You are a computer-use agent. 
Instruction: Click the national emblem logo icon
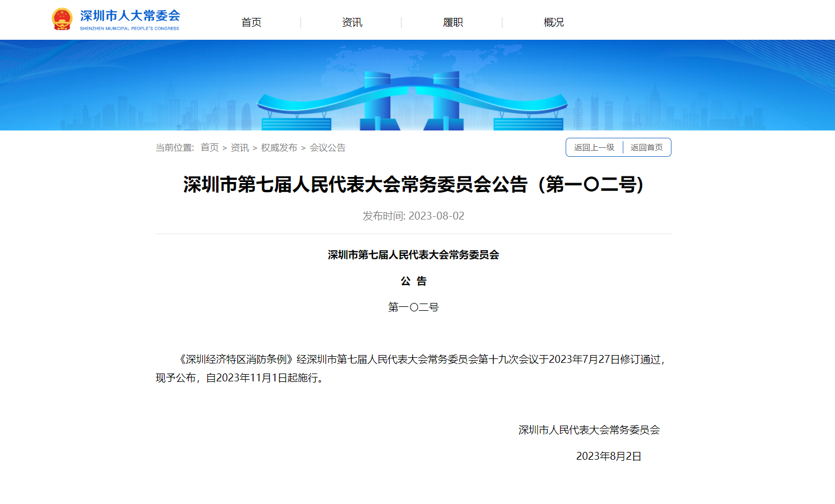point(62,19)
